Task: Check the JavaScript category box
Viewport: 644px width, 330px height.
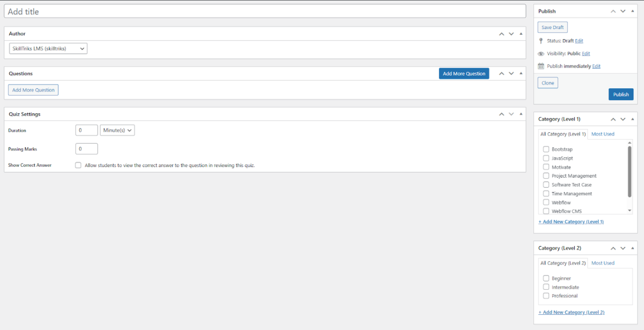Action: point(546,158)
